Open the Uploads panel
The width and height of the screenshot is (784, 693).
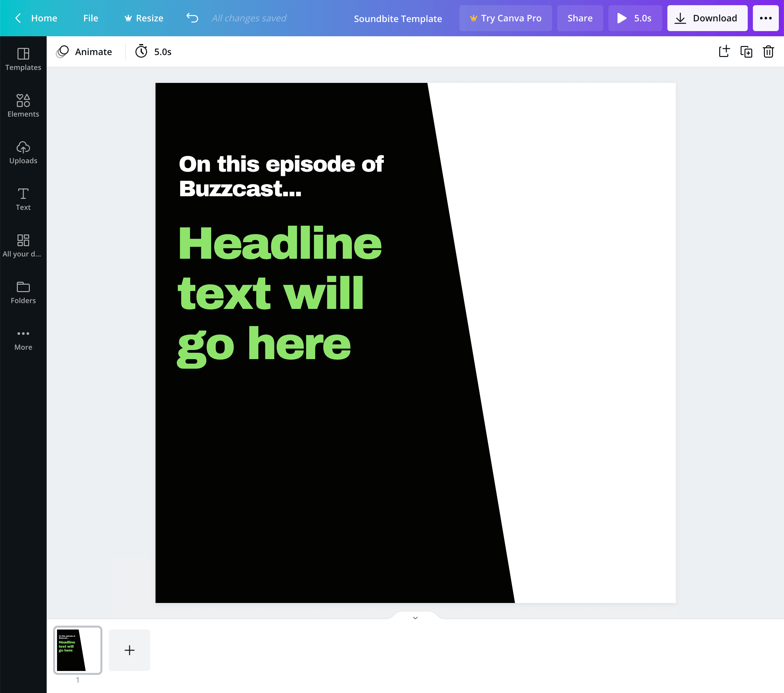pyautogui.click(x=23, y=153)
